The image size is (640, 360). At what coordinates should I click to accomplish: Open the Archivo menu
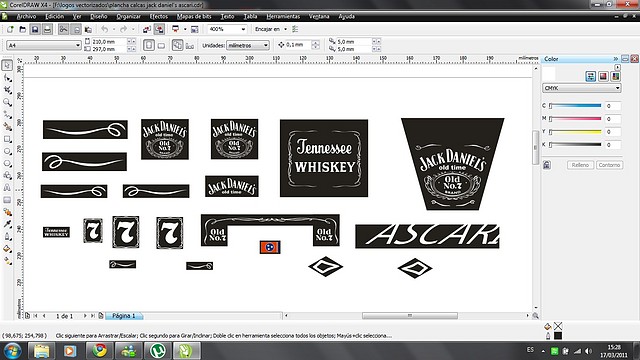26,16
